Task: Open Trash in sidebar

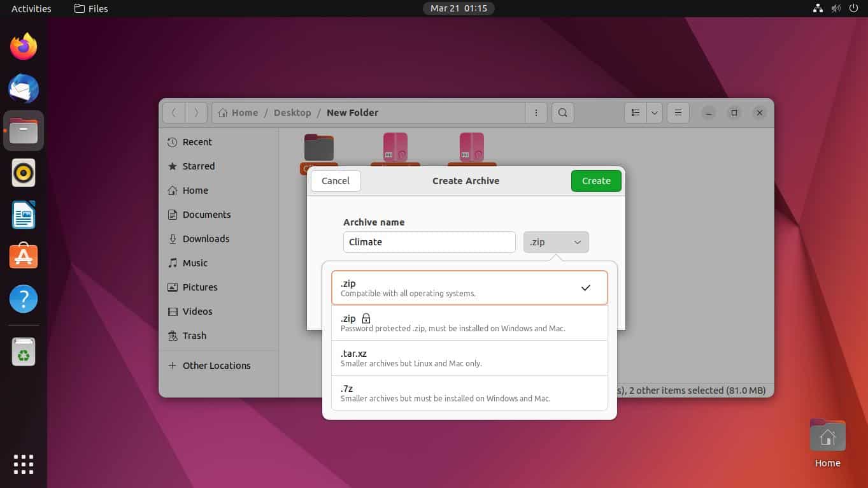Action: coord(218,336)
